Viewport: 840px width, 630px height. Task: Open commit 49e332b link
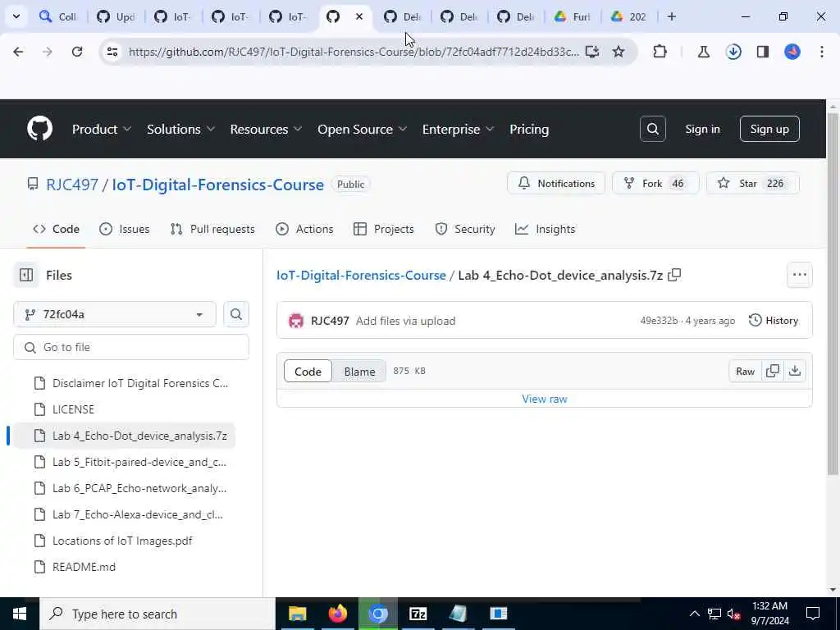click(659, 321)
